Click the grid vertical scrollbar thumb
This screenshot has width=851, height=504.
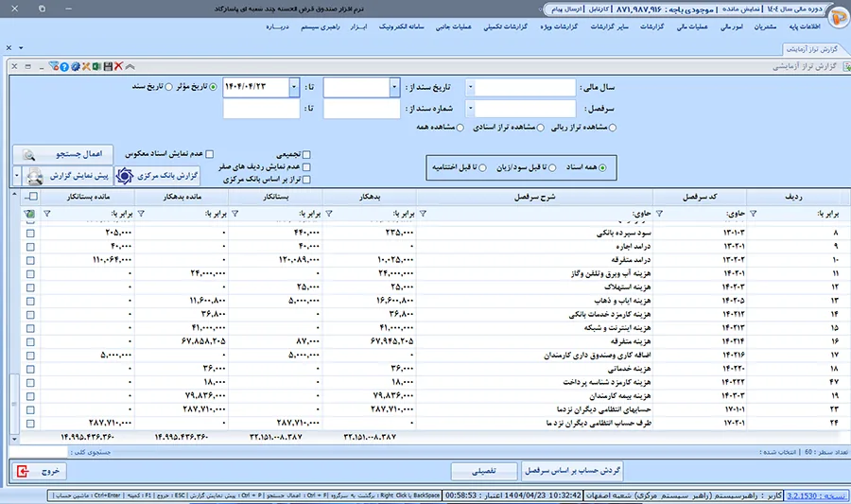tap(14, 404)
